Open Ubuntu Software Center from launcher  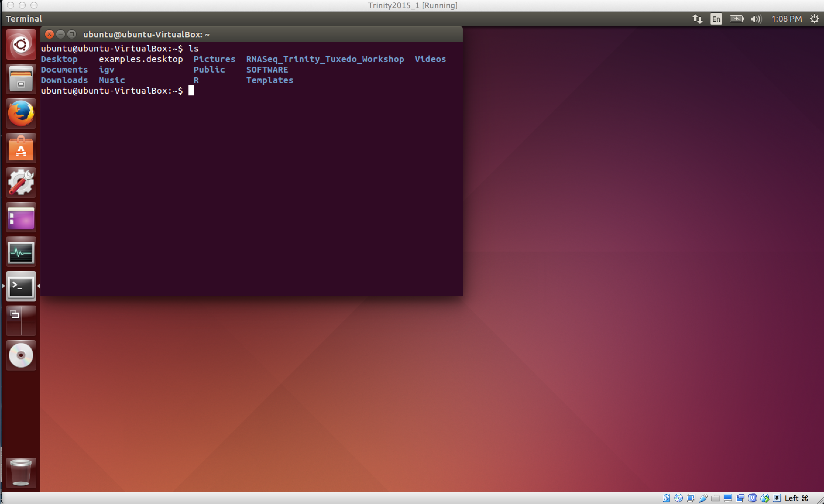tap(21, 148)
